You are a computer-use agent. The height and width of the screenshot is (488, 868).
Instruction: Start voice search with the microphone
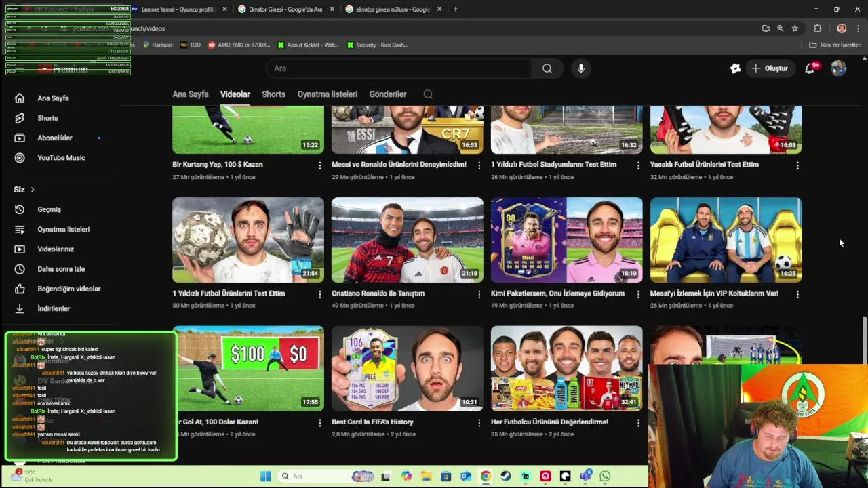580,68
